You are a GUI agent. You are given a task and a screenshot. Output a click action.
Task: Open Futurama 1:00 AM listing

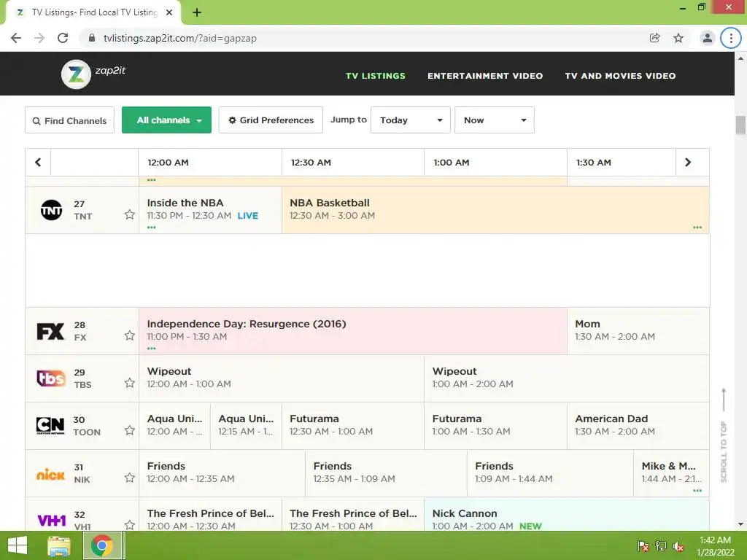coord(495,426)
